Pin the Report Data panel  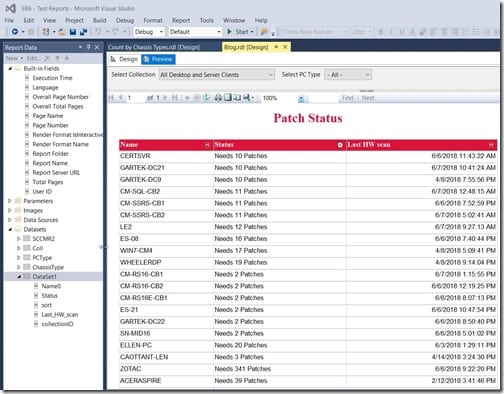click(x=88, y=47)
